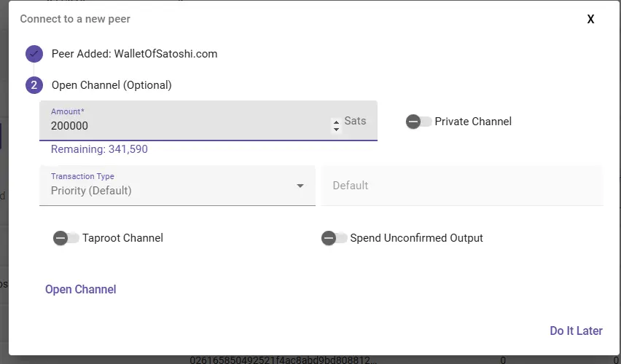Click the Connect to a new peer title
The height and width of the screenshot is (364, 621).
pos(75,19)
